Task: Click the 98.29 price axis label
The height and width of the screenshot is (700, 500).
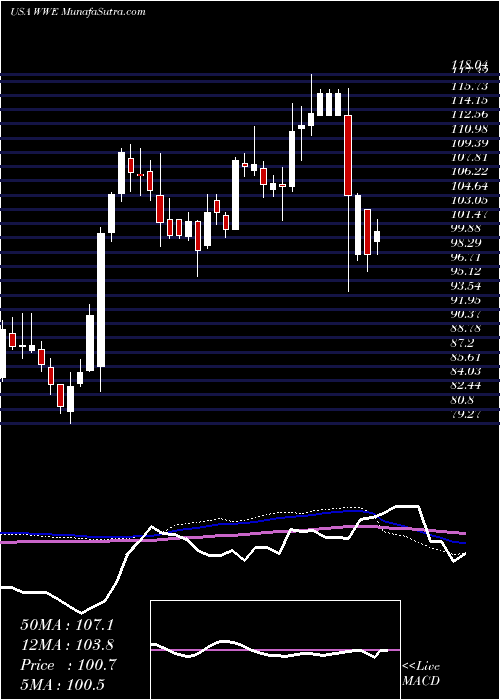Action: [x=468, y=243]
